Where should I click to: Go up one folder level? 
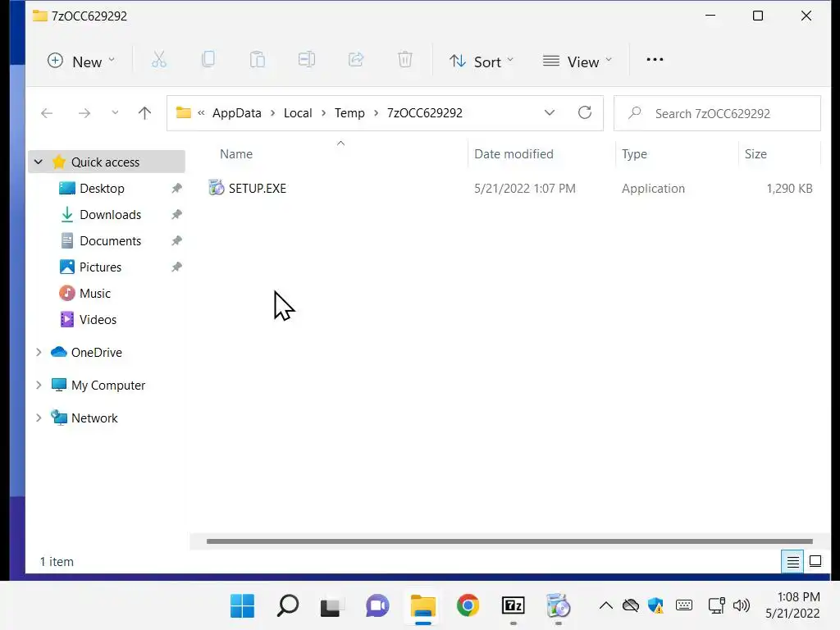(x=144, y=113)
